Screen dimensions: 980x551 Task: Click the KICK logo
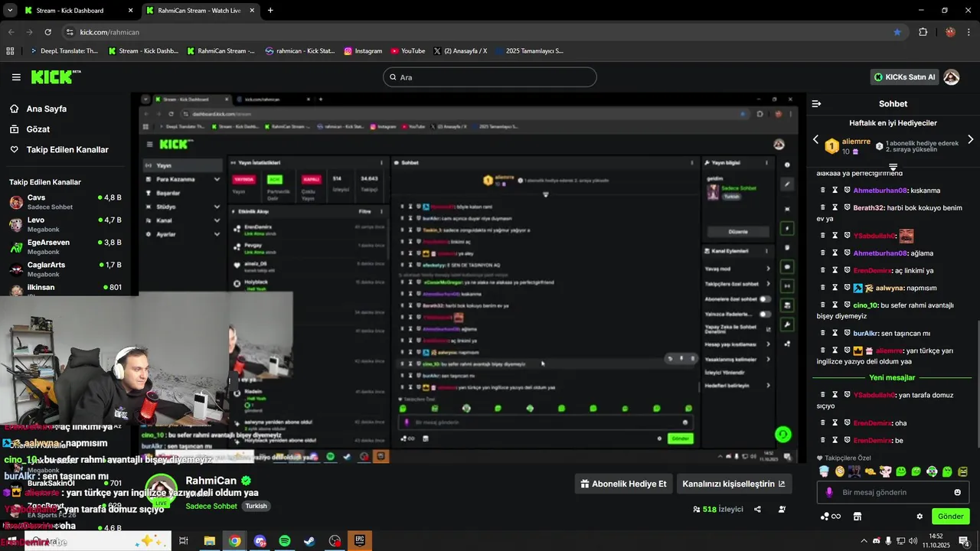tap(55, 77)
